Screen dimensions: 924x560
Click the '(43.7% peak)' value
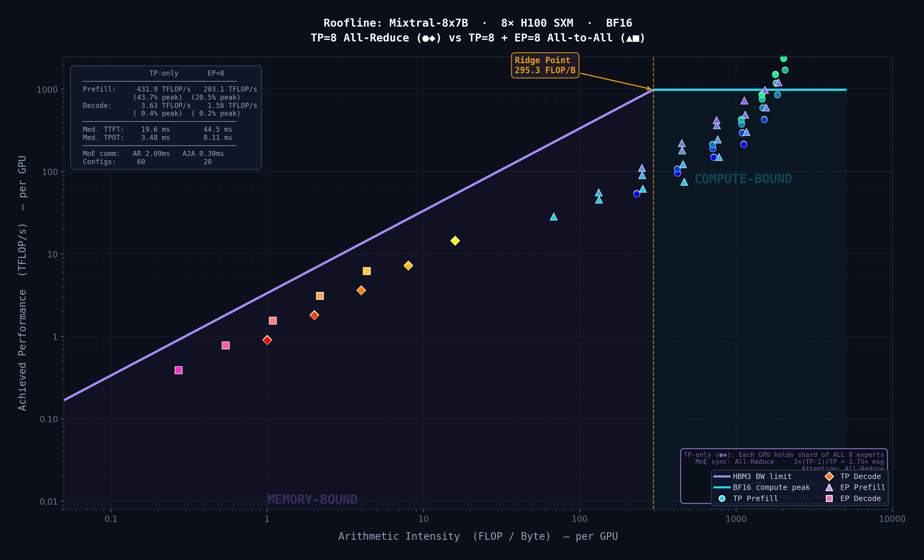[x=157, y=97]
